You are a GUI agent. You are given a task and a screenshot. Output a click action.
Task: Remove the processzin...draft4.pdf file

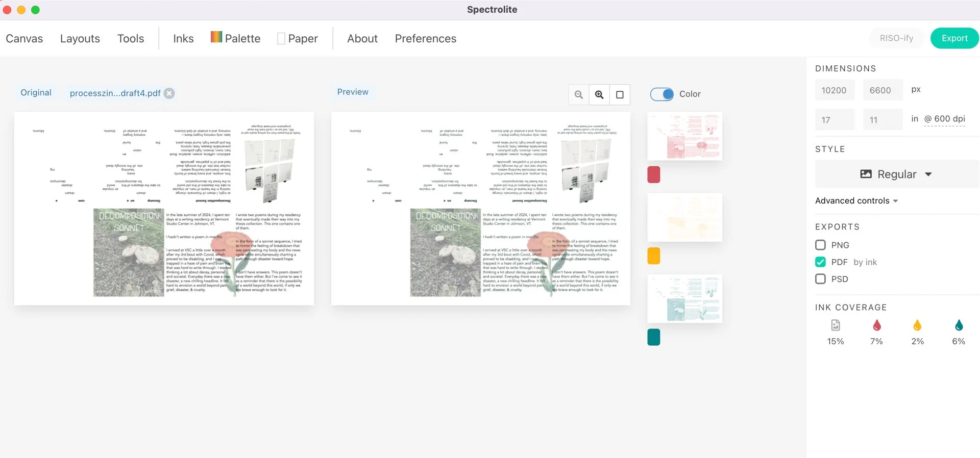pyautogui.click(x=169, y=93)
